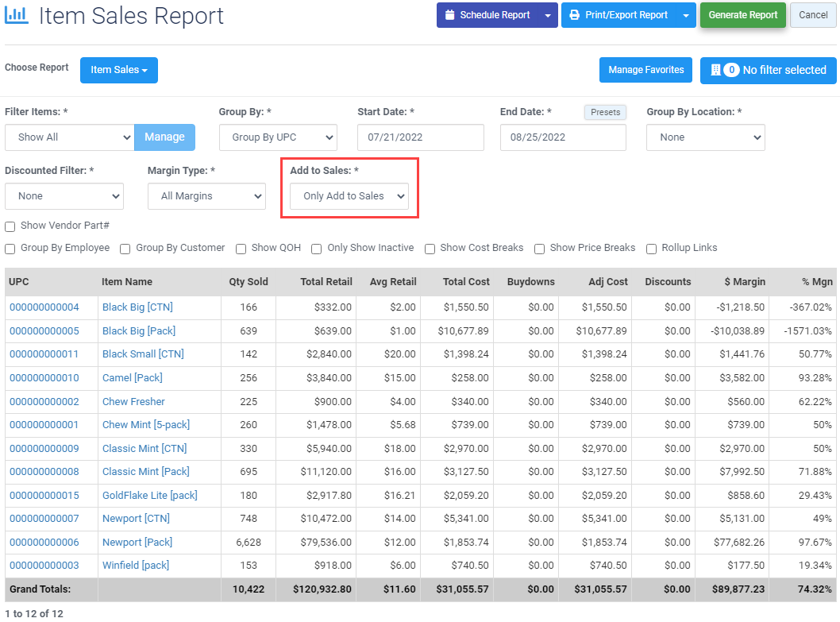Image resolution: width=840 pixels, height=622 pixels.
Task: Open Chew Fresher item link
Action: (x=133, y=402)
